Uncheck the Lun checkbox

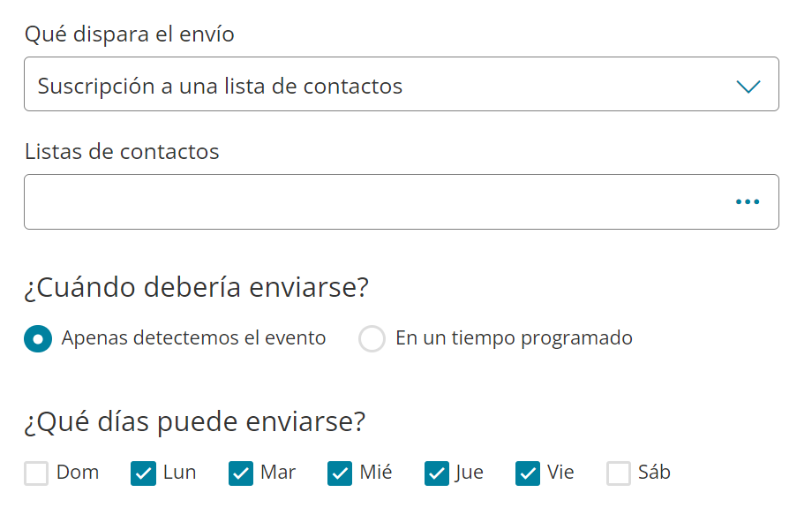143,473
